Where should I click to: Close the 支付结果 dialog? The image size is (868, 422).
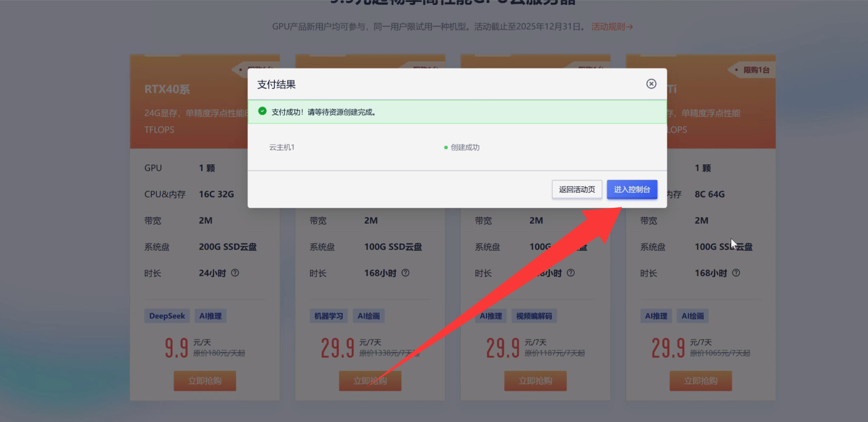point(651,84)
